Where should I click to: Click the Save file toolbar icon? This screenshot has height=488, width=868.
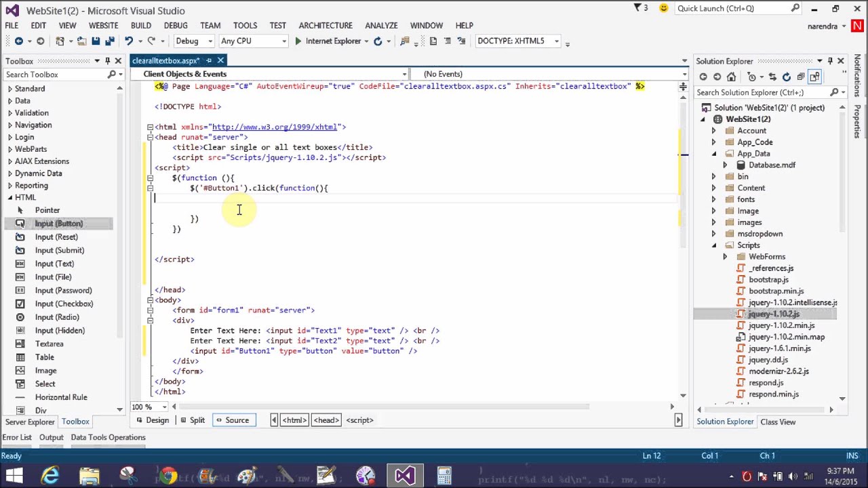point(96,41)
